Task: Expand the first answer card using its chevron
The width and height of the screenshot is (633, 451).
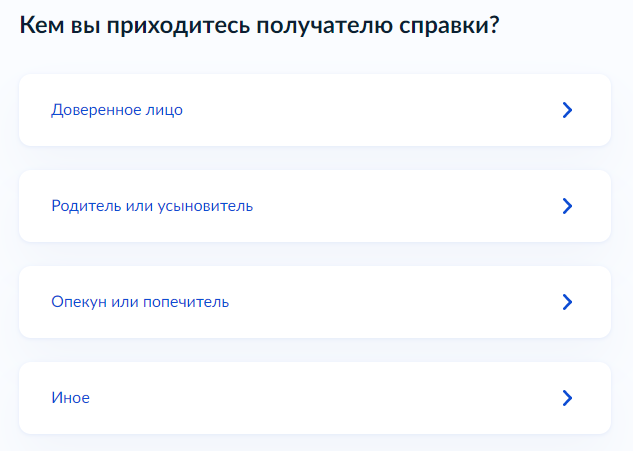Action: 567,110
